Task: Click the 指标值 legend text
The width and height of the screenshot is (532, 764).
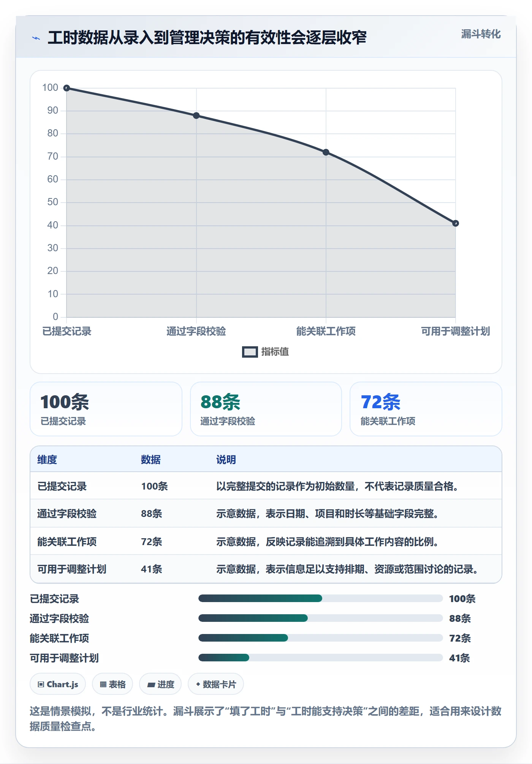Action: (275, 352)
